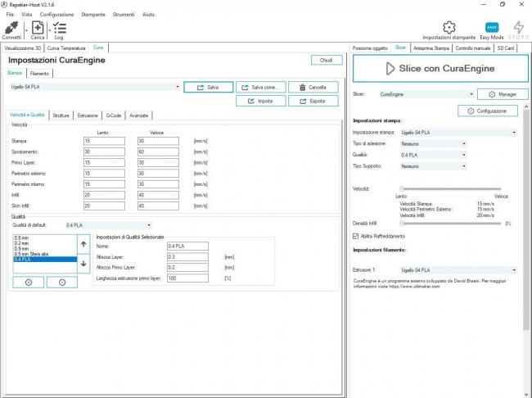Click the Connetti plug icon
This screenshot has width=532, height=398.
point(11,28)
